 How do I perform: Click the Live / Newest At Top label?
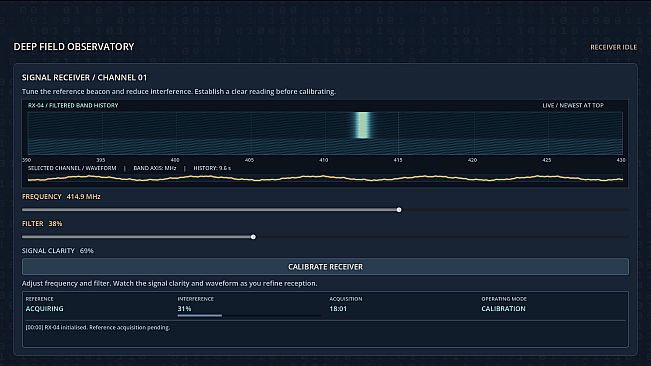573,105
